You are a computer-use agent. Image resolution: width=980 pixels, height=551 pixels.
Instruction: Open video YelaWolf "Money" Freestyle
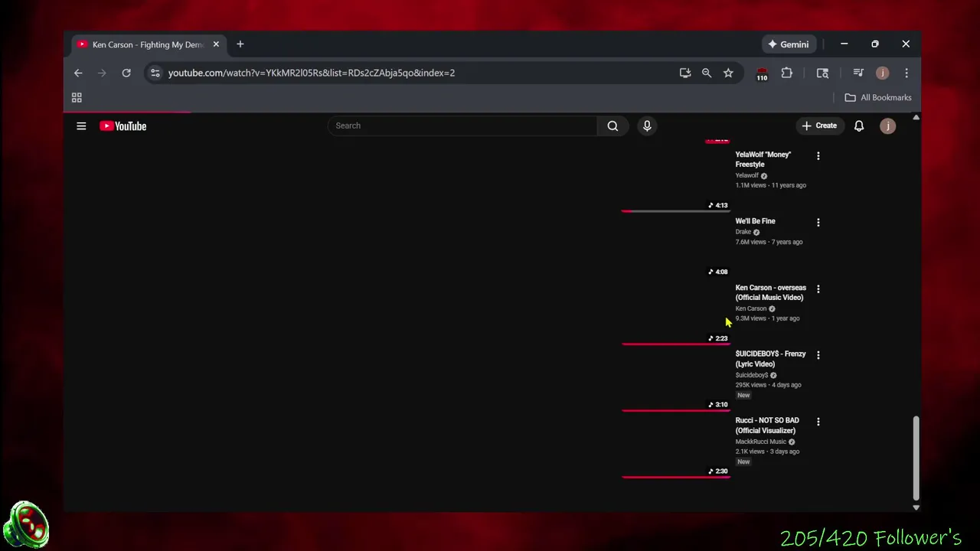click(x=763, y=159)
